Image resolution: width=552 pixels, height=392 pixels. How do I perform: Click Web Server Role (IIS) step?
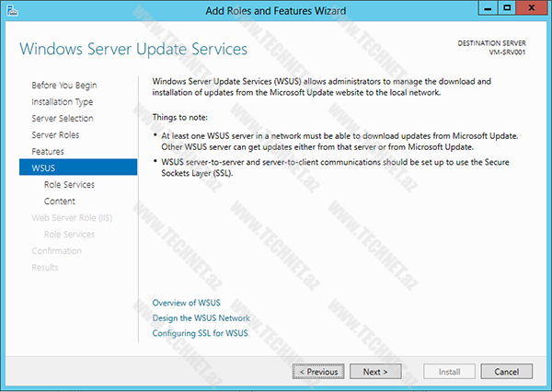[72, 218]
